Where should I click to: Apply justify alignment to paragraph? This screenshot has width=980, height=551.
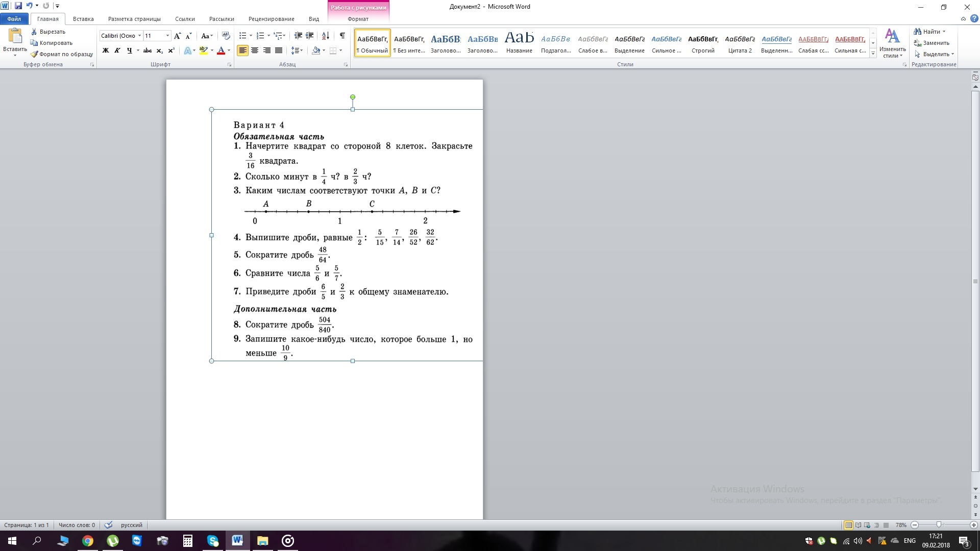[279, 51]
